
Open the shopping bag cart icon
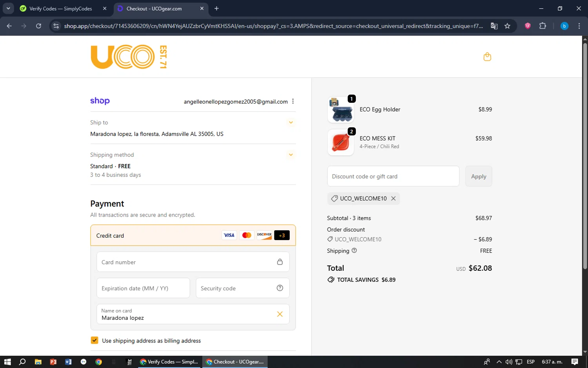click(487, 57)
